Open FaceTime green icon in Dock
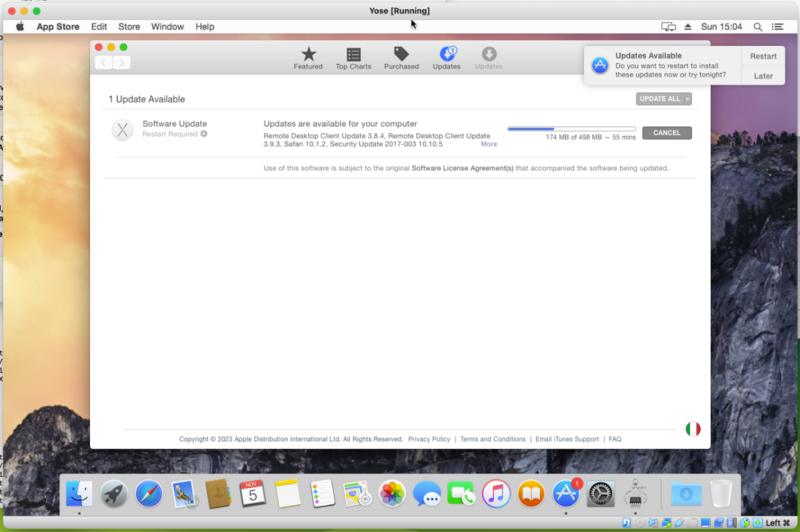The height and width of the screenshot is (532, 800). click(461, 494)
